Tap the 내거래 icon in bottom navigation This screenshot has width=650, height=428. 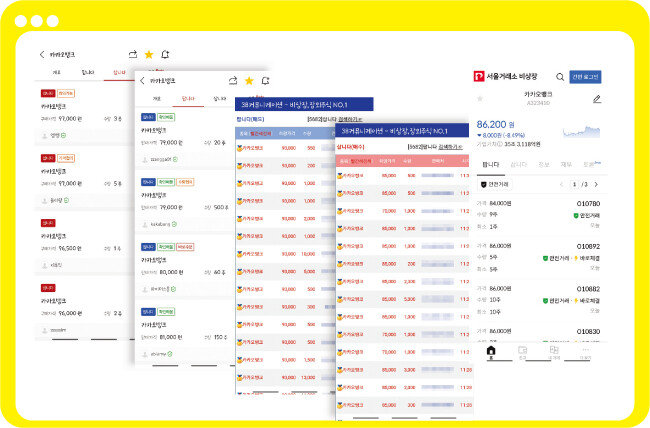click(x=554, y=352)
